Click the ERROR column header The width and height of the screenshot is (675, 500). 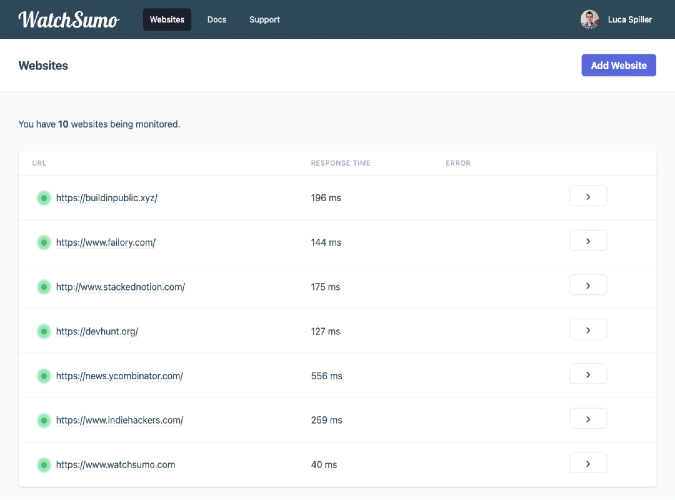pos(458,163)
